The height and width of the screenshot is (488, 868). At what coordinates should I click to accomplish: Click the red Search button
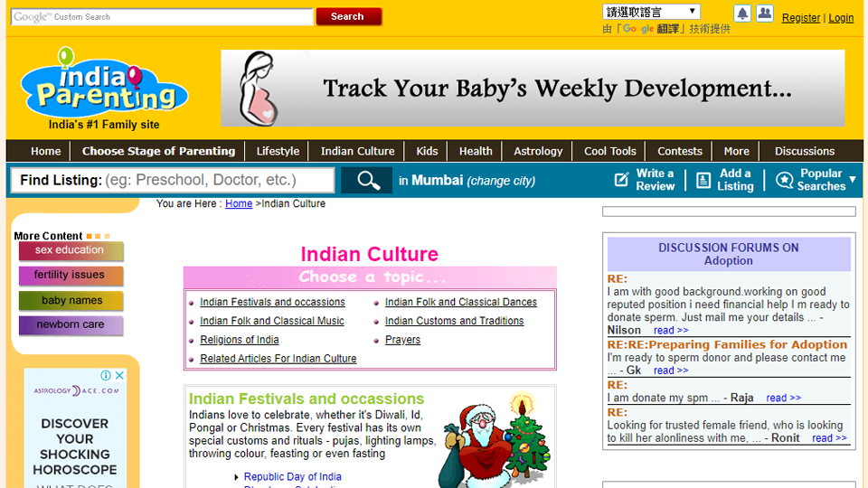pyautogui.click(x=348, y=16)
